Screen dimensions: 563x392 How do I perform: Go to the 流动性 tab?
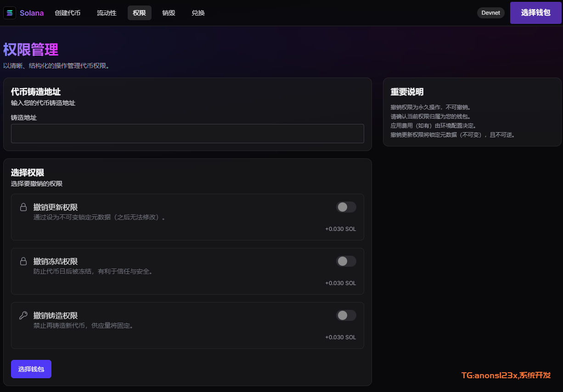[107, 13]
